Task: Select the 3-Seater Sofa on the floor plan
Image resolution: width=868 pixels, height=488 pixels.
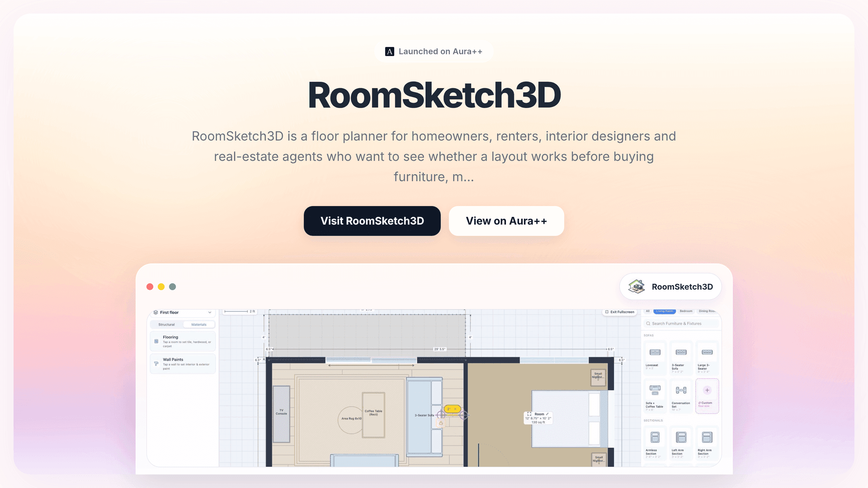Action: pyautogui.click(x=425, y=416)
